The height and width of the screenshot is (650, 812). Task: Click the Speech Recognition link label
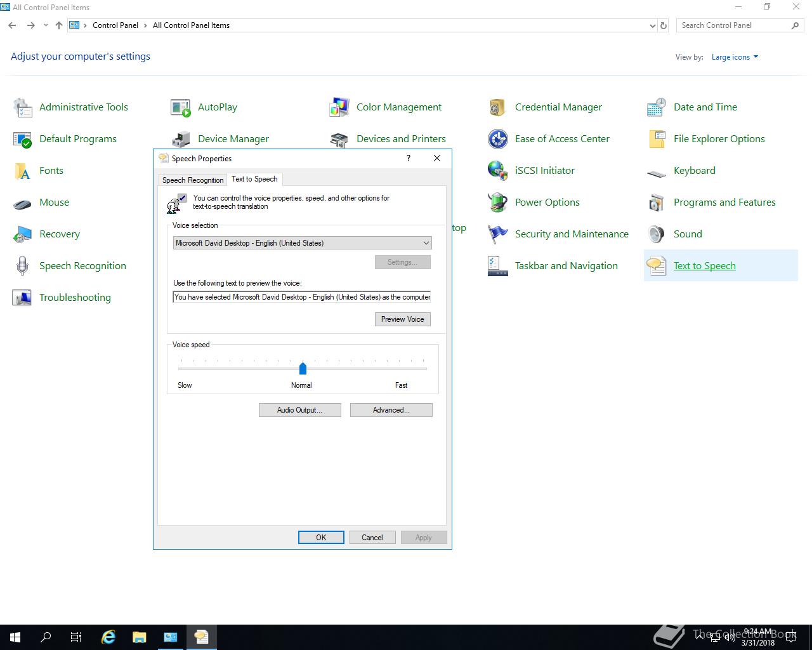(82, 266)
